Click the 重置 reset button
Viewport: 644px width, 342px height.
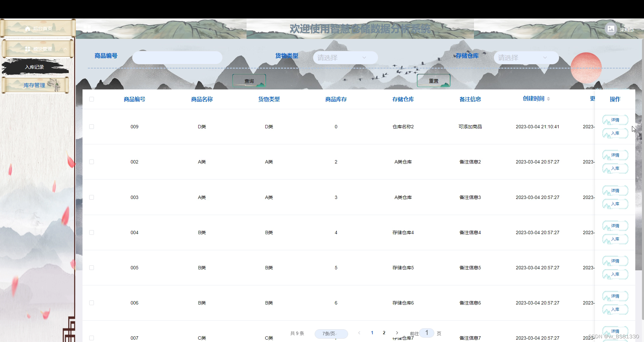click(433, 81)
